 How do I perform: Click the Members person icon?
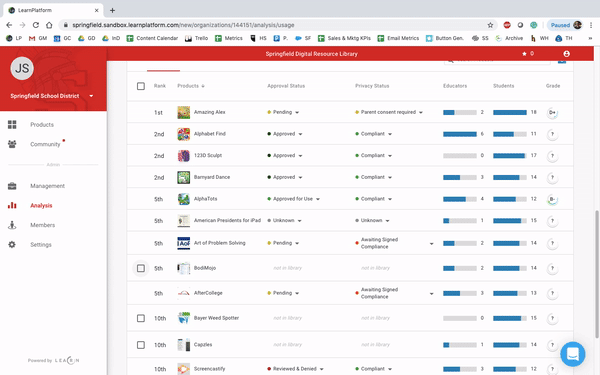pos(12,225)
